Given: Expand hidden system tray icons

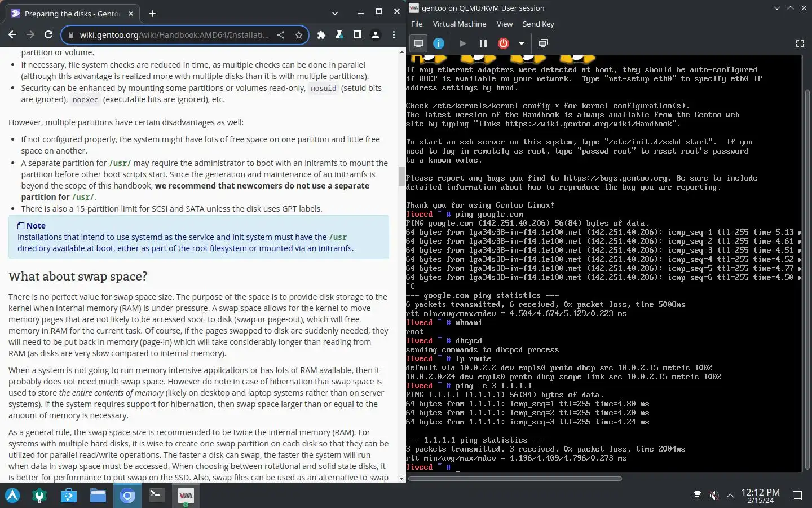Looking at the screenshot, I should (x=730, y=496).
